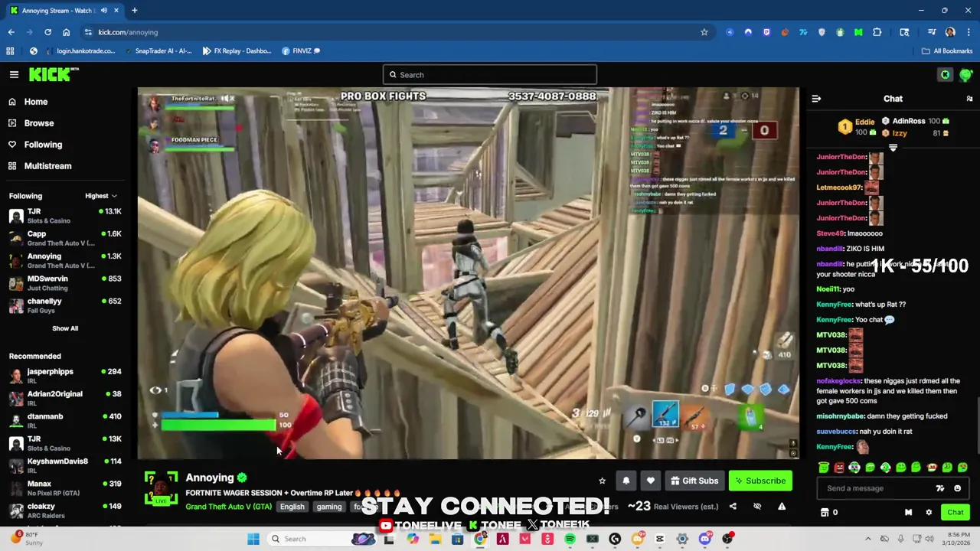The width and height of the screenshot is (980, 551).
Task: Click the chat bookmark flag icon
Action: coord(908,512)
